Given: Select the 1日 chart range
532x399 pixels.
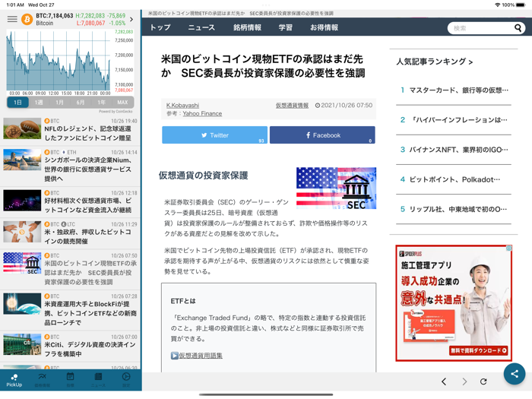Looking at the screenshot, I should 17,102.
